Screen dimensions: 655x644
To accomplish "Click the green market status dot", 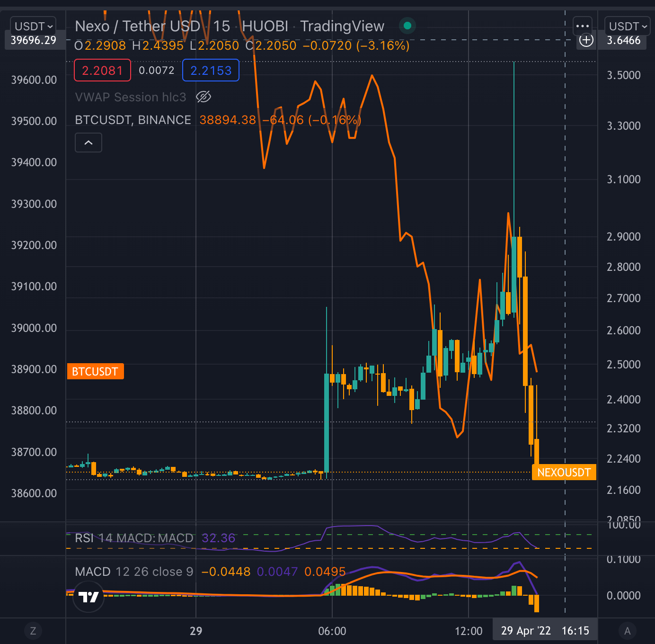I will tap(407, 26).
